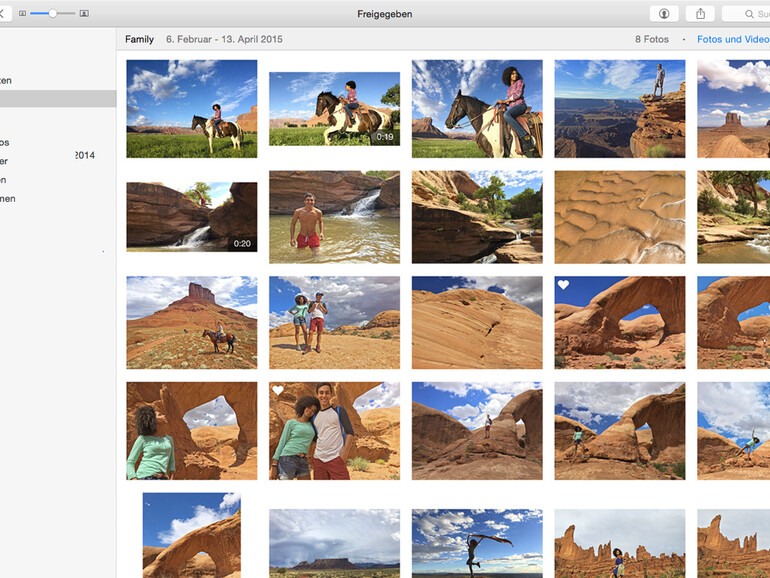Select the woman standing beside arch photo
The height and width of the screenshot is (578, 770).
coord(620,431)
